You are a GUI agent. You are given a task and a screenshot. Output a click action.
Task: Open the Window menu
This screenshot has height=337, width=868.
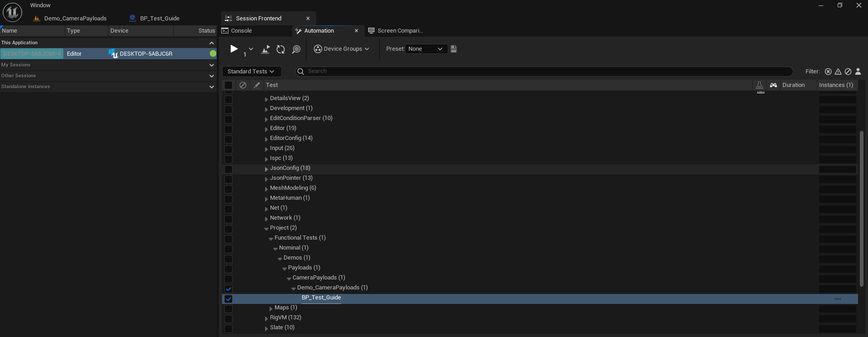40,5
